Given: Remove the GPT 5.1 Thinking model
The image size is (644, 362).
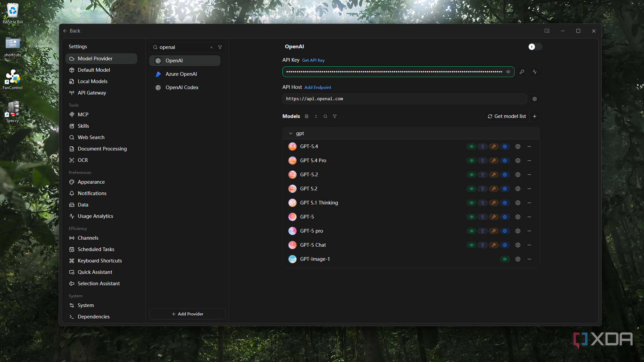Looking at the screenshot, I should tap(529, 203).
